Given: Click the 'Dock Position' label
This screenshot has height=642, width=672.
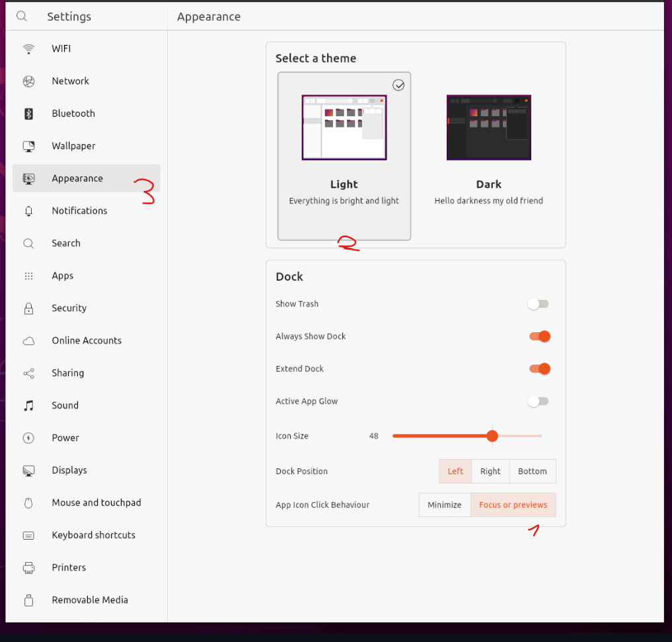Looking at the screenshot, I should pyautogui.click(x=302, y=471).
